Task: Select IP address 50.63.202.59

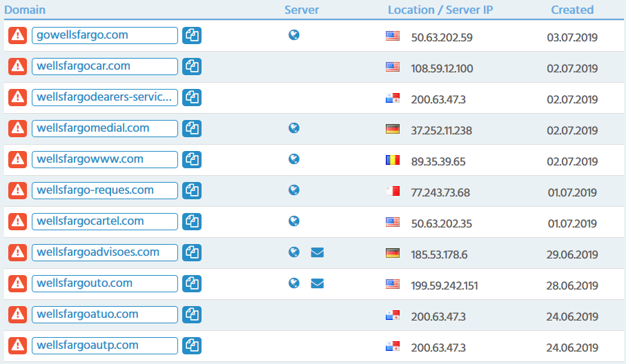Action: 442,37
